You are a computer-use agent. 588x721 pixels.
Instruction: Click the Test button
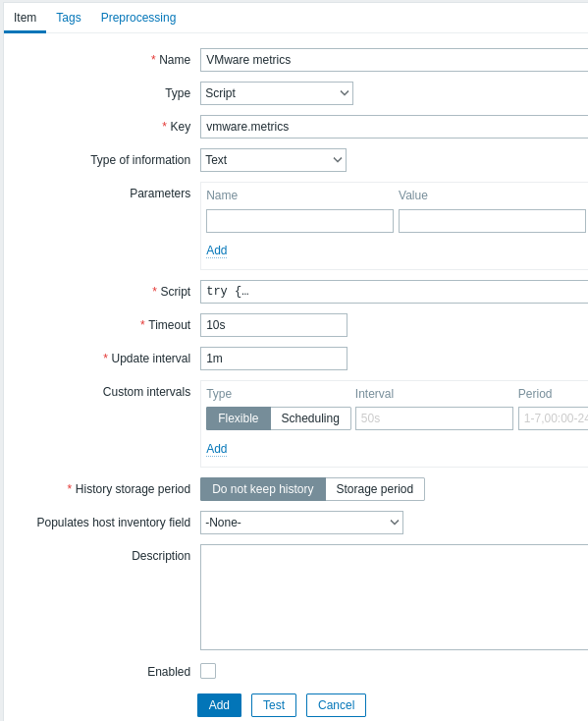pyautogui.click(x=274, y=705)
